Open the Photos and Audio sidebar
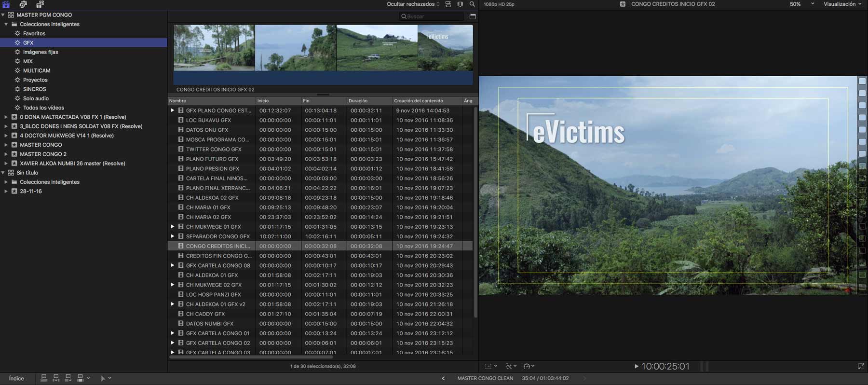The width and height of the screenshot is (868, 385). tap(23, 4)
